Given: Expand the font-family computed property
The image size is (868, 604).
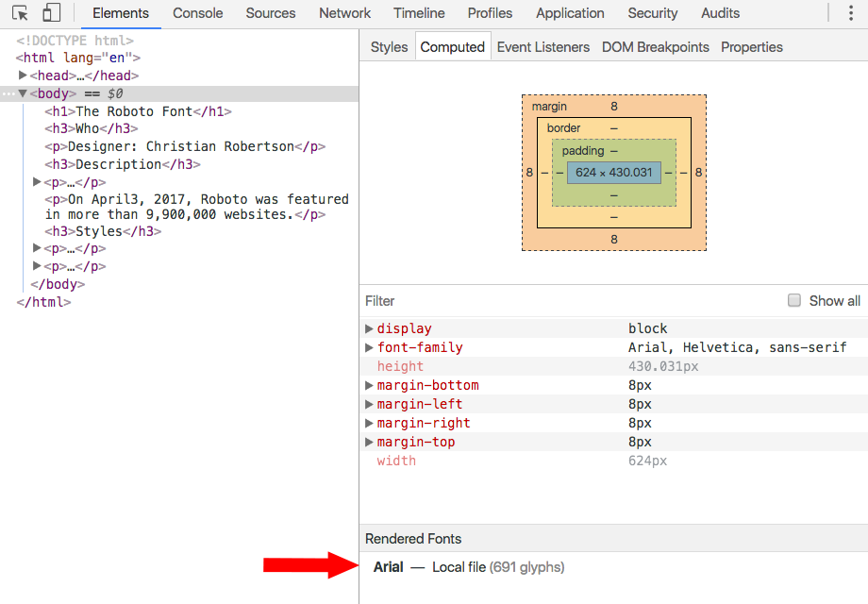Looking at the screenshot, I should [369, 347].
